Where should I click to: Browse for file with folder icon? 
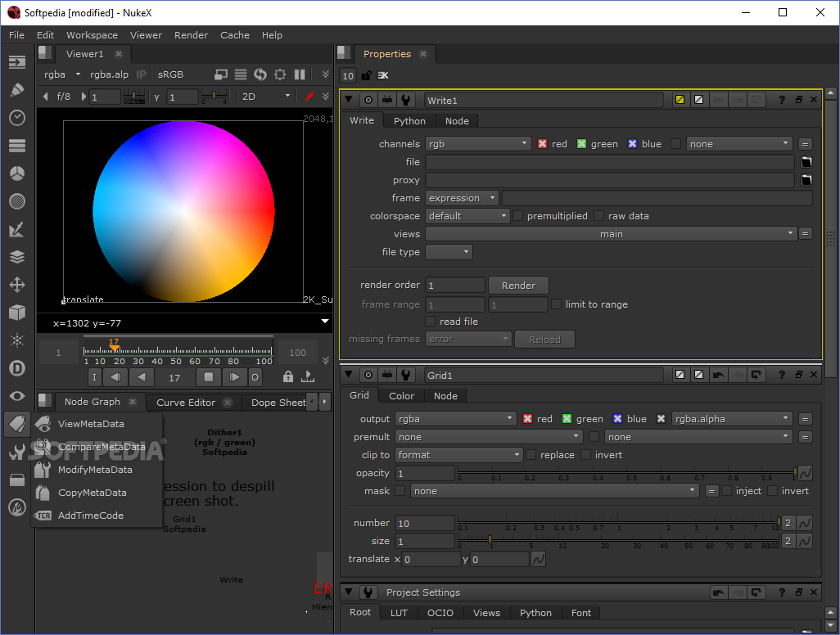[806, 162]
